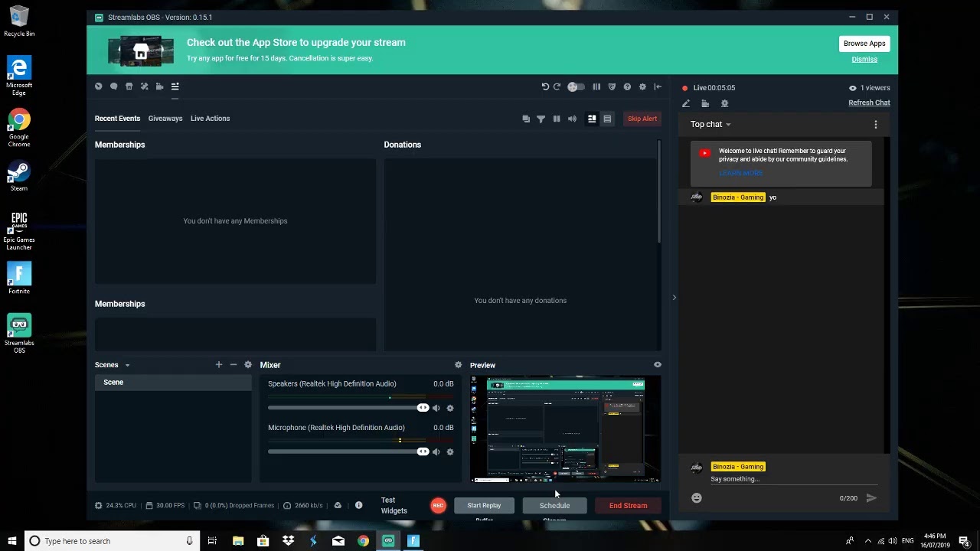
Task: Click the redo arrow icon
Action: 557,86
